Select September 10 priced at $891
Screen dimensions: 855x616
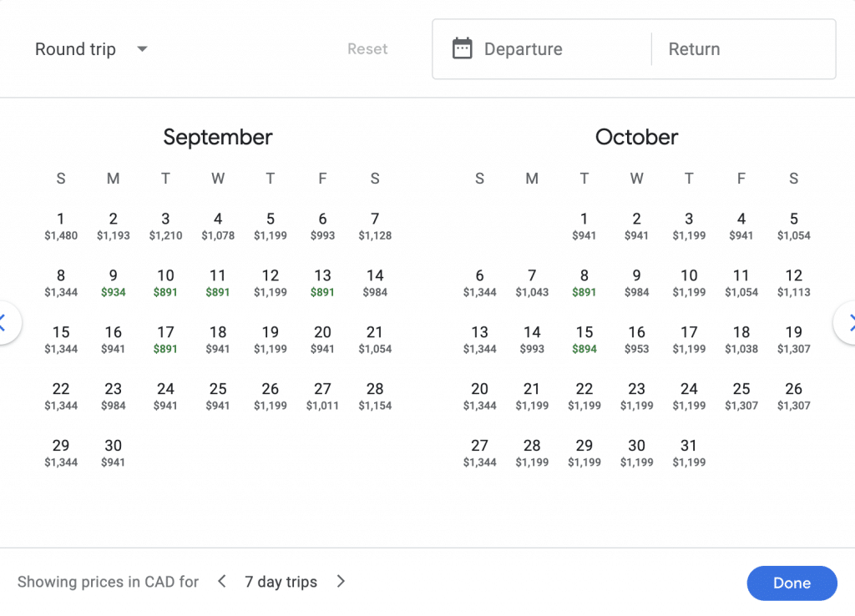(165, 282)
